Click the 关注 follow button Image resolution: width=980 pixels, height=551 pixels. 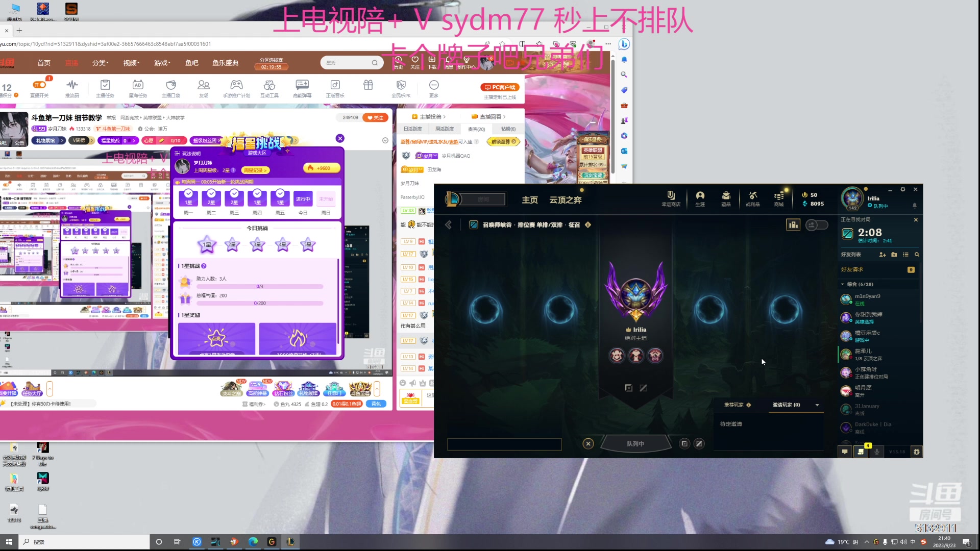point(376,118)
